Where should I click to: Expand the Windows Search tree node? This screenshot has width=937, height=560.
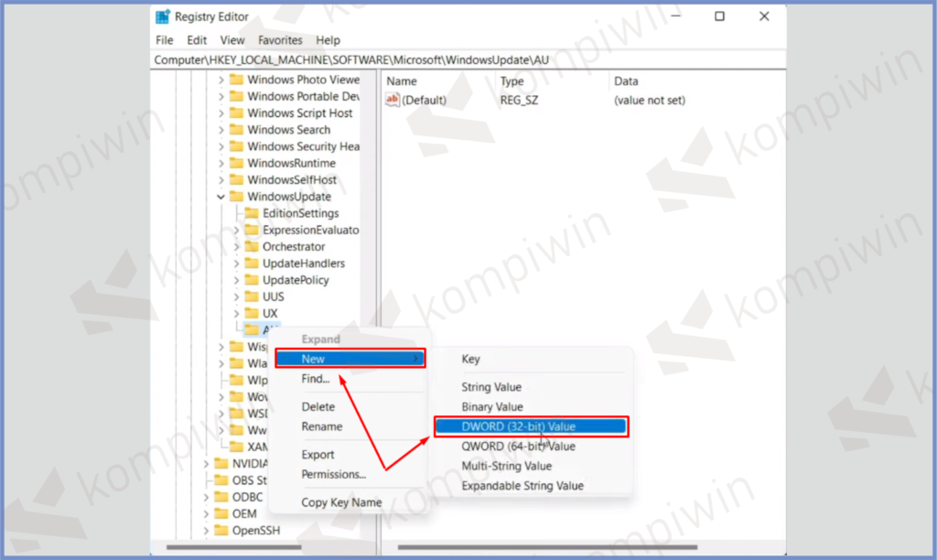[221, 130]
